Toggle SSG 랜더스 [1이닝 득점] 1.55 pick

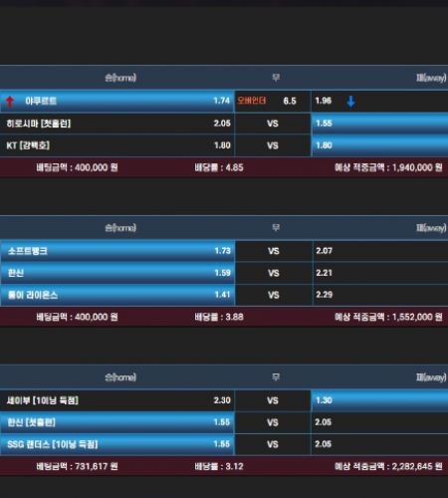117,444
